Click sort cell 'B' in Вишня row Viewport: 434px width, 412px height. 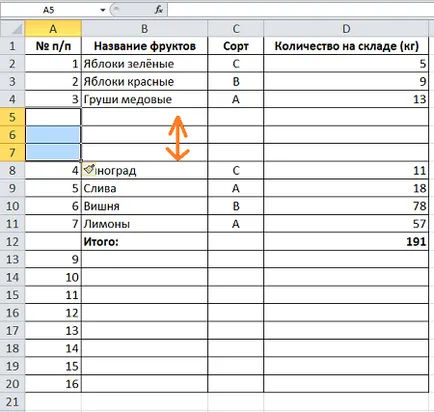tap(236, 206)
